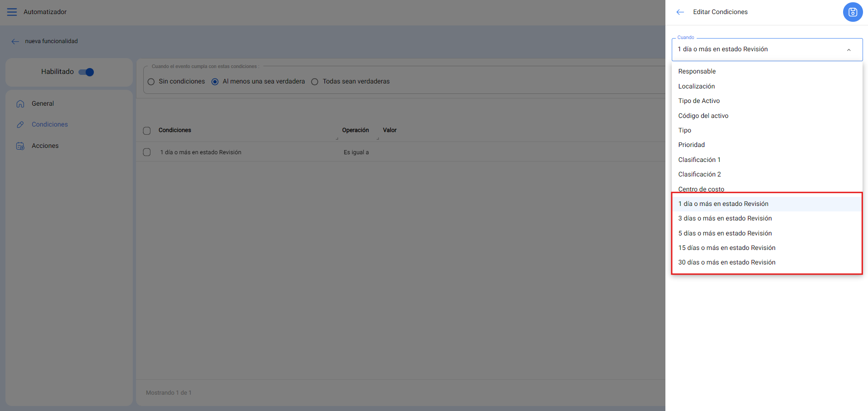
Task: Select Responsable from the dropdown list
Action: (697, 72)
